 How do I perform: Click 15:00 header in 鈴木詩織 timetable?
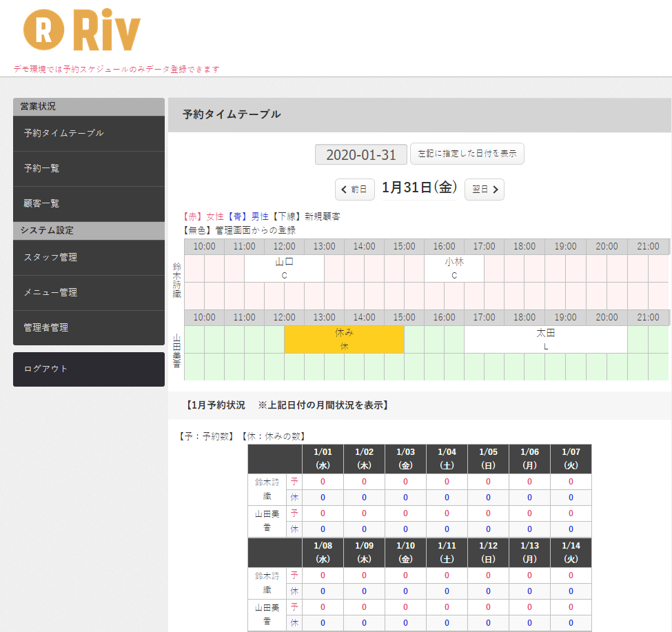(404, 246)
